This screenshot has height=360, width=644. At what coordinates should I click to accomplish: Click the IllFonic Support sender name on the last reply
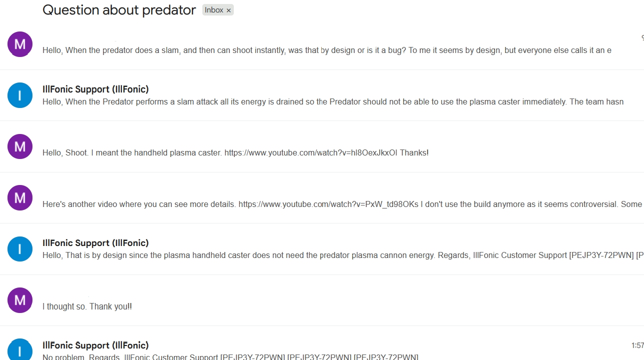pos(95,345)
